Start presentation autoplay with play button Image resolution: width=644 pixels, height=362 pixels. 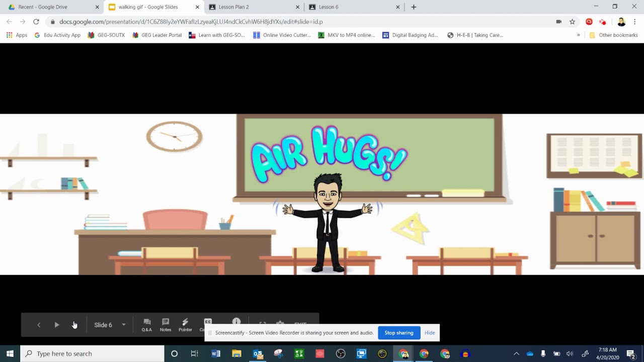point(57,325)
